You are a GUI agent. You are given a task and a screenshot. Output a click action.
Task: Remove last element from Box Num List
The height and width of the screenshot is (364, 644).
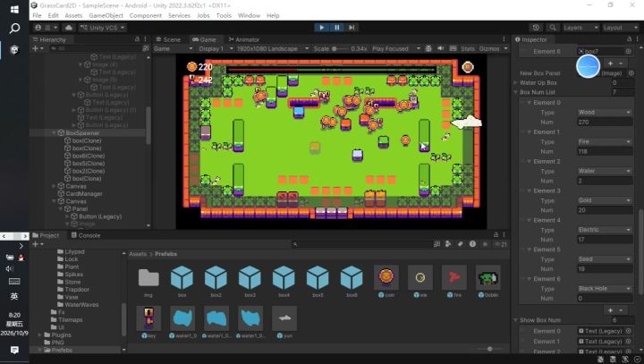pyautogui.click(x=621, y=310)
